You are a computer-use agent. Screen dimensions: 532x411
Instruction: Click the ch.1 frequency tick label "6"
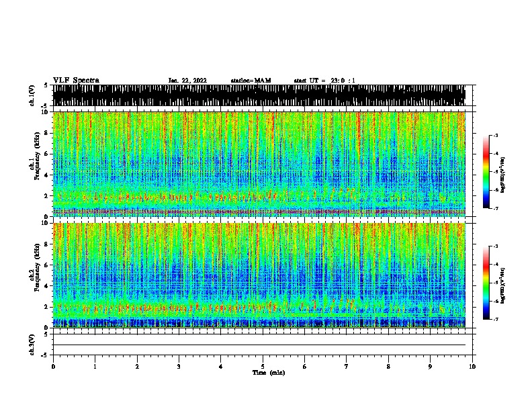pyautogui.click(x=47, y=154)
